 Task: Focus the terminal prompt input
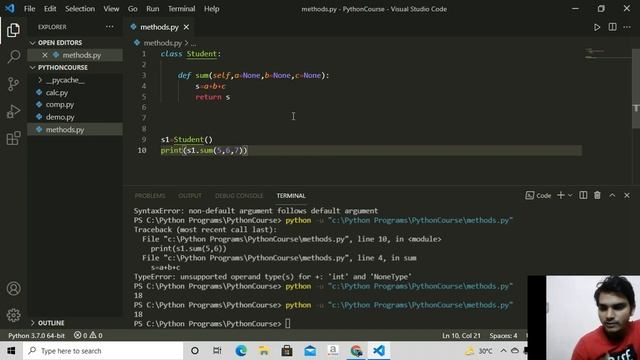tap(288, 324)
